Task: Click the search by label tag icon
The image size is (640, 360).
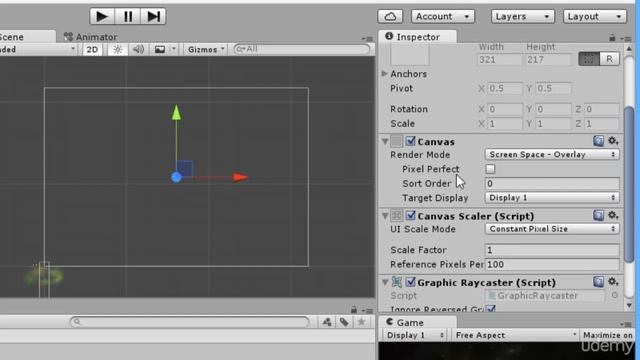Action: tap(344, 322)
